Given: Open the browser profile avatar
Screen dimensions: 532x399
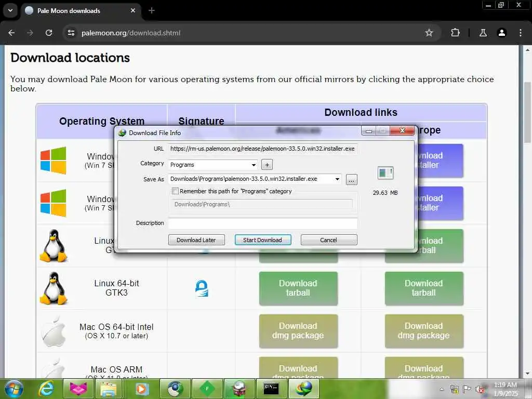Looking at the screenshot, I should pyautogui.click(x=501, y=33).
